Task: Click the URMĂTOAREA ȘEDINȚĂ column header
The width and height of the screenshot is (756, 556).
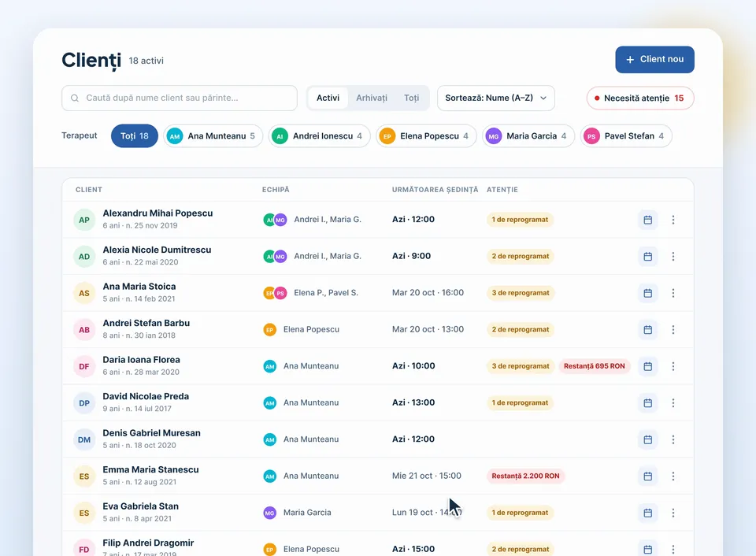Action: [435, 190]
